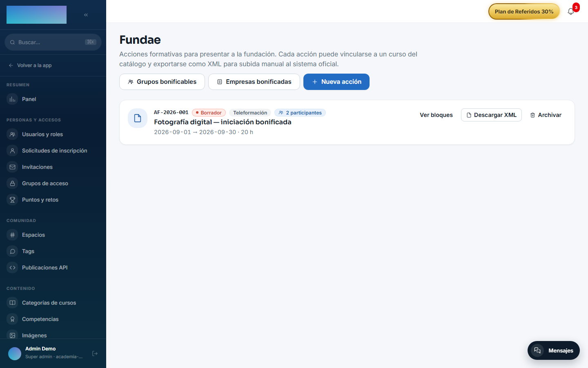Click Ver bloques for the action
The height and width of the screenshot is (368, 588).
pos(436,115)
